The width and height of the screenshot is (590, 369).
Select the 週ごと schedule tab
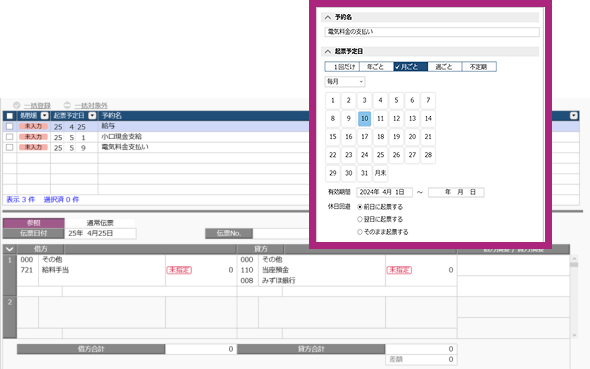pos(445,67)
